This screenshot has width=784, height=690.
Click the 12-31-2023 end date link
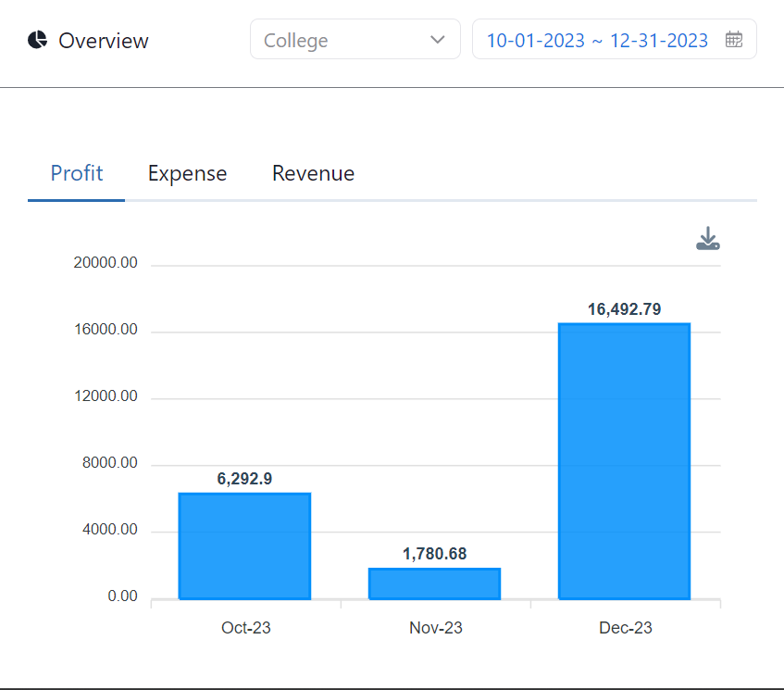659,39
